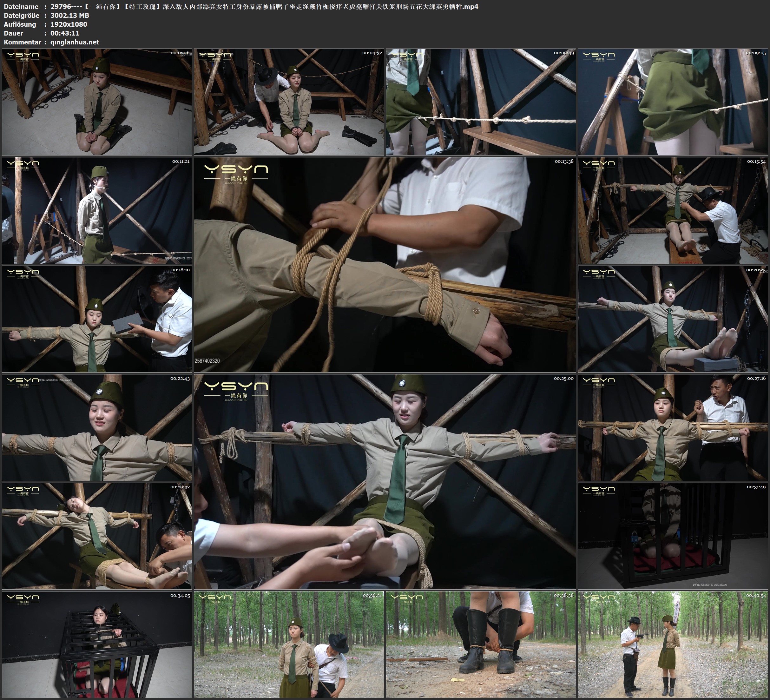Click the qinglanhua.net comment text
The width and height of the screenshot is (770, 700).
click(75, 42)
